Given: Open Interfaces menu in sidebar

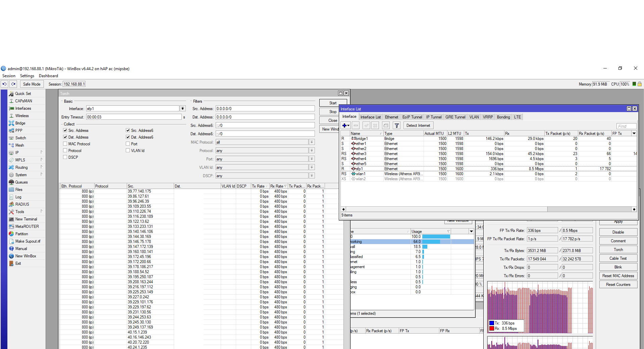Looking at the screenshot, I should point(23,108).
